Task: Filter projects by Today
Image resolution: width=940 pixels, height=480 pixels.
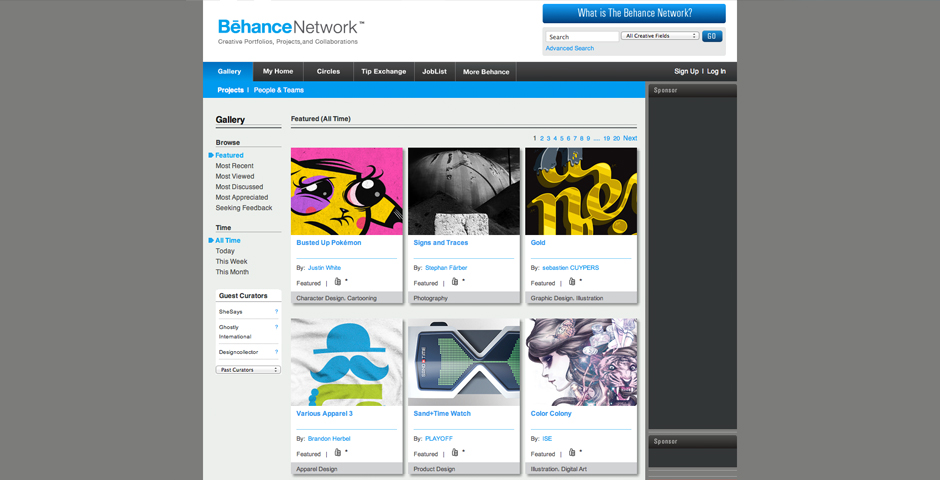Action: (225, 251)
